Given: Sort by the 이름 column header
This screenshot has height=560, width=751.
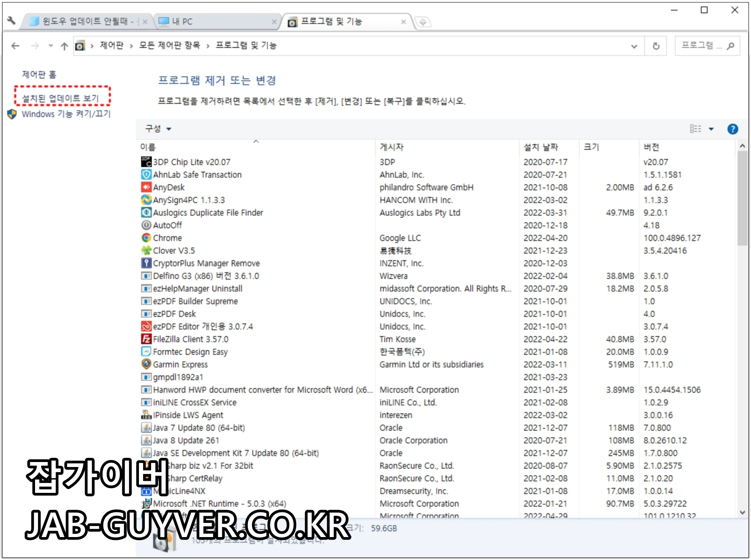Looking at the screenshot, I should [x=257, y=147].
